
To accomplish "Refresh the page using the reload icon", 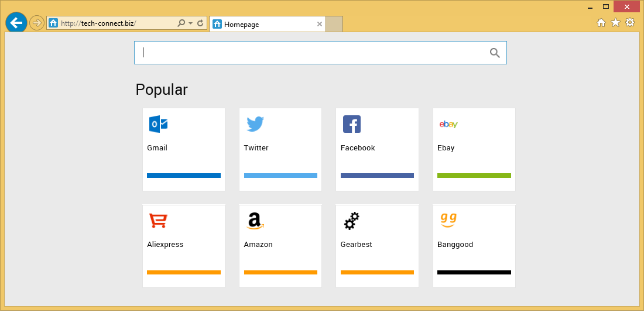I will (200, 23).
